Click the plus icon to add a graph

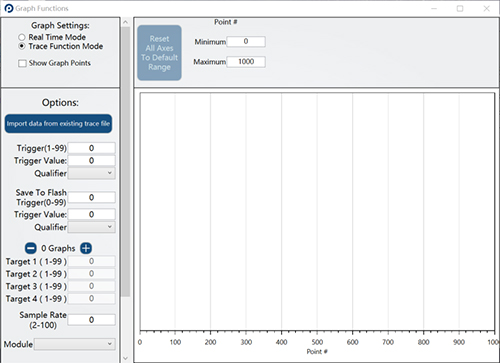tap(86, 248)
